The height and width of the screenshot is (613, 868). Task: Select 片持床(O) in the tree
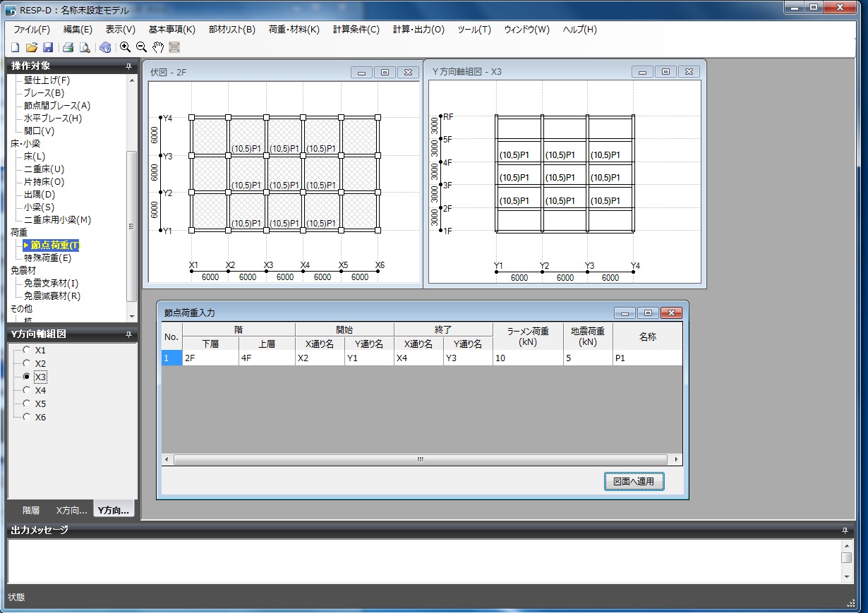(44, 182)
